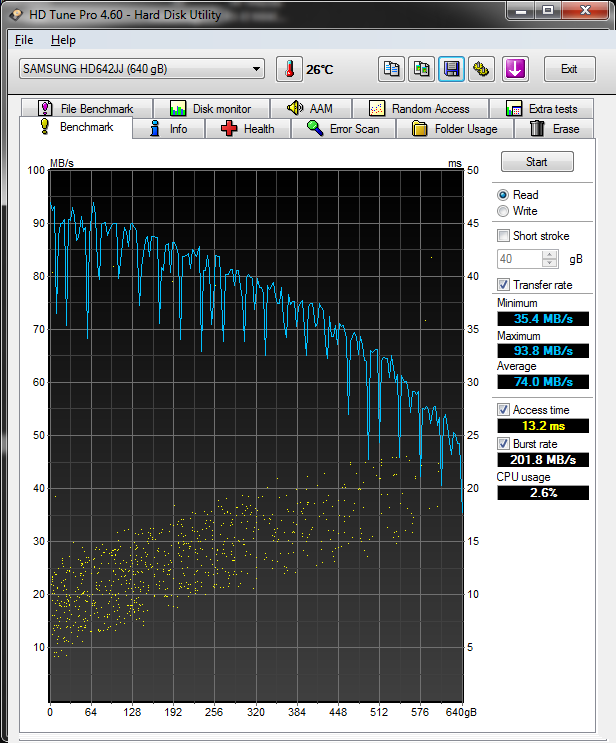Increase short stroke size with up arrow
The width and height of the screenshot is (616, 743).
point(550,255)
